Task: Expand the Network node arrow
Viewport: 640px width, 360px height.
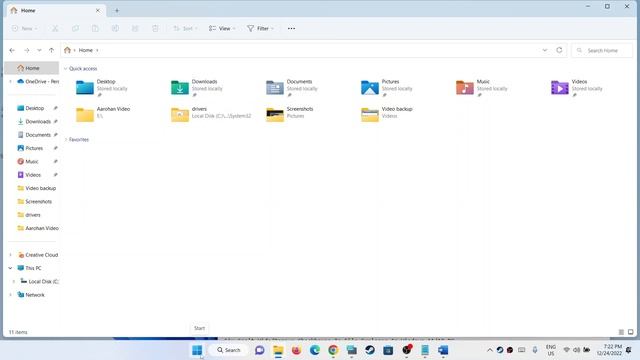Action: tap(10, 295)
